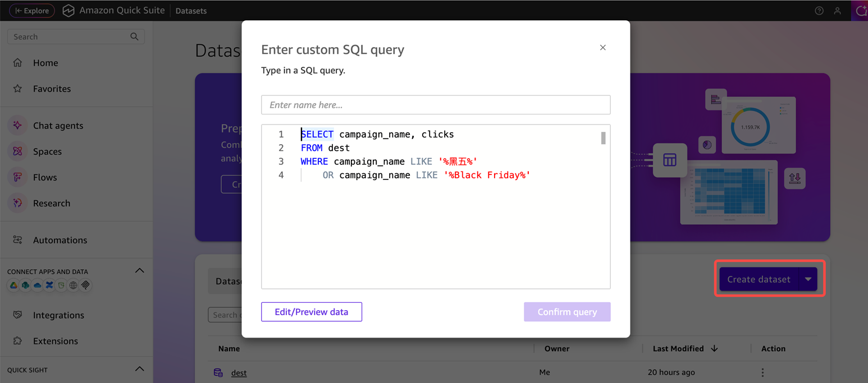Open help question mark icon
Viewport: 868px width, 383px height.
coord(819,11)
